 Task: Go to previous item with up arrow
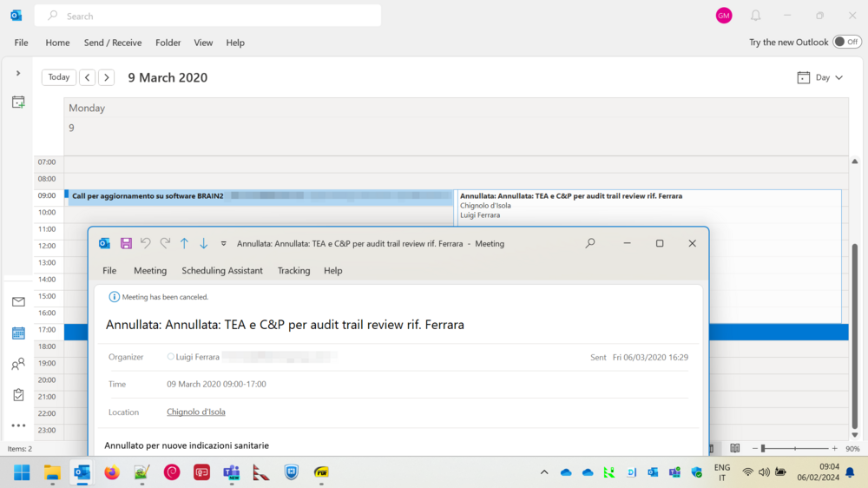pyautogui.click(x=184, y=244)
